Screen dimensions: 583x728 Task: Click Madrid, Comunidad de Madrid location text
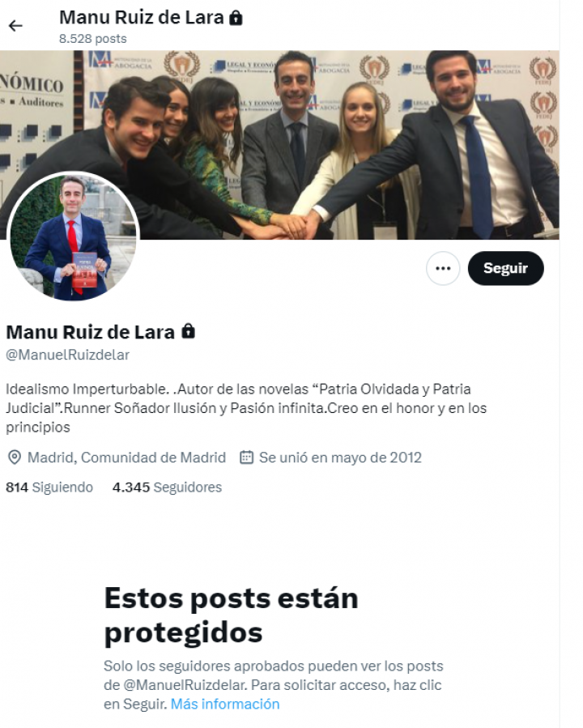point(126,458)
